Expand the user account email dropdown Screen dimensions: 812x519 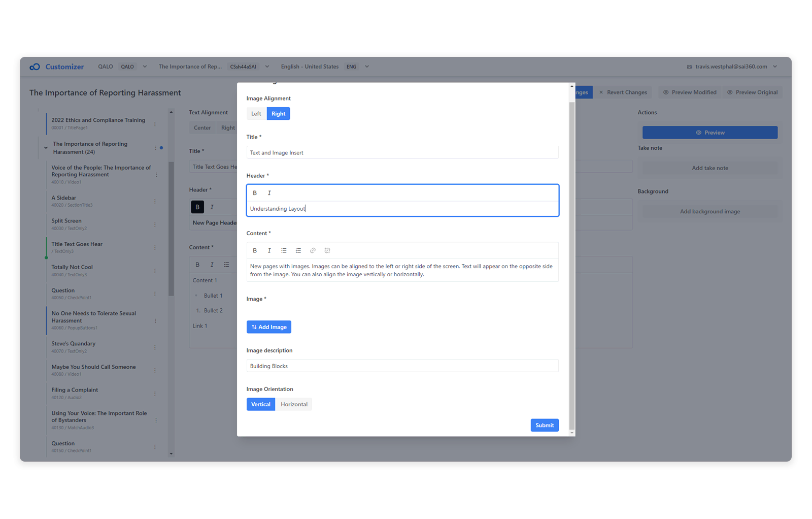tap(775, 67)
